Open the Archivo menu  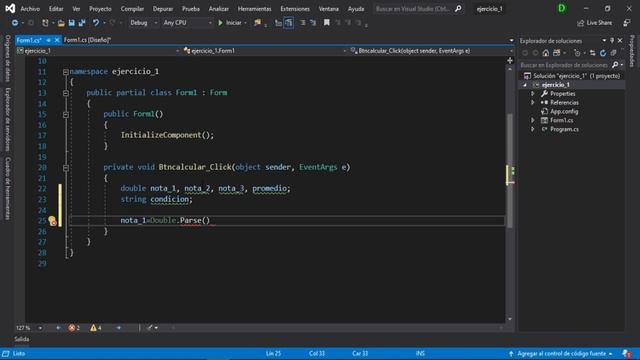tap(30, 9)
